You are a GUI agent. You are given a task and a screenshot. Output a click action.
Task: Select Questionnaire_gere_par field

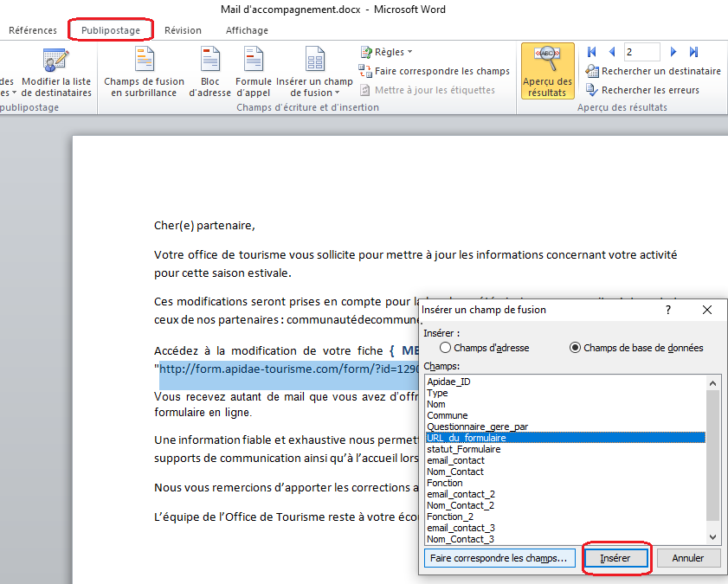565,427
